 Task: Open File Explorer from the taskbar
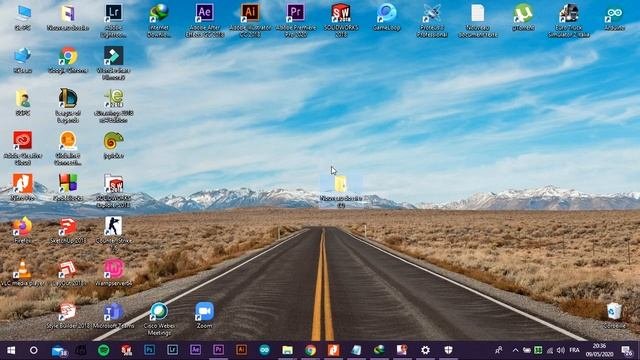click(287, 350)
